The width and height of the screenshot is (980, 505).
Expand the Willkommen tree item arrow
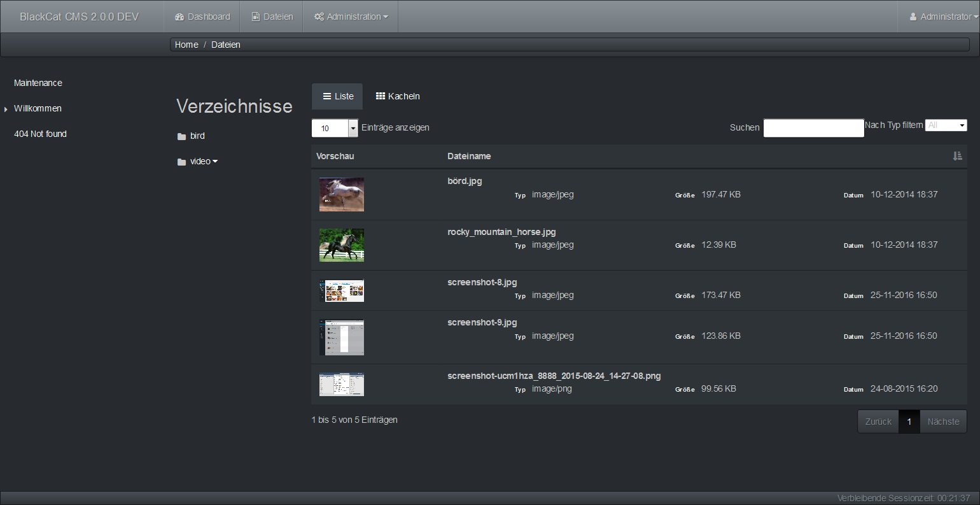pos(6,110)
